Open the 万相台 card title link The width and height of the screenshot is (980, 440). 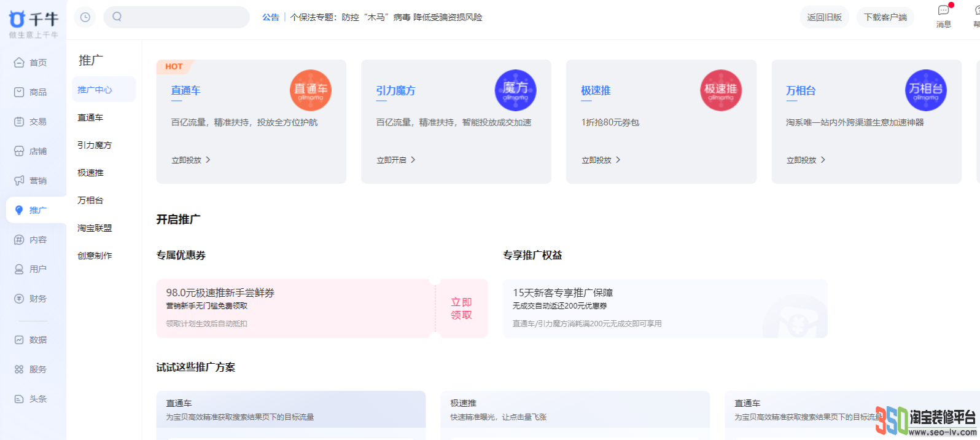pos(801,90)
